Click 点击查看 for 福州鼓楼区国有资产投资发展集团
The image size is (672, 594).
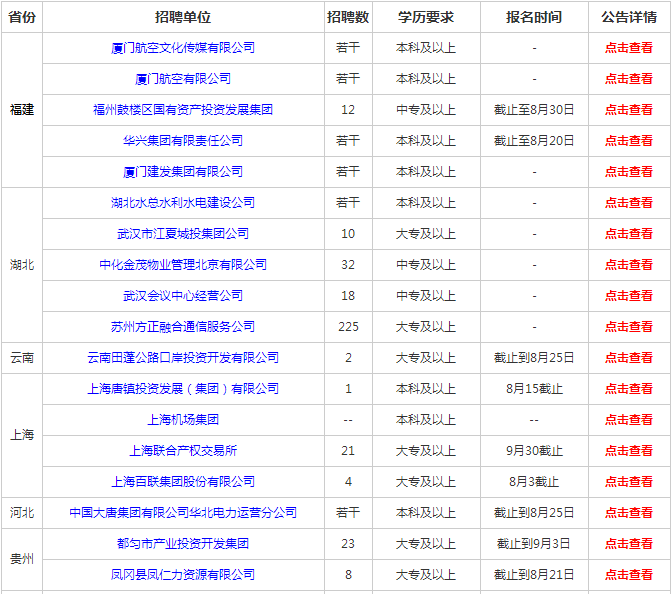[629, 110]
